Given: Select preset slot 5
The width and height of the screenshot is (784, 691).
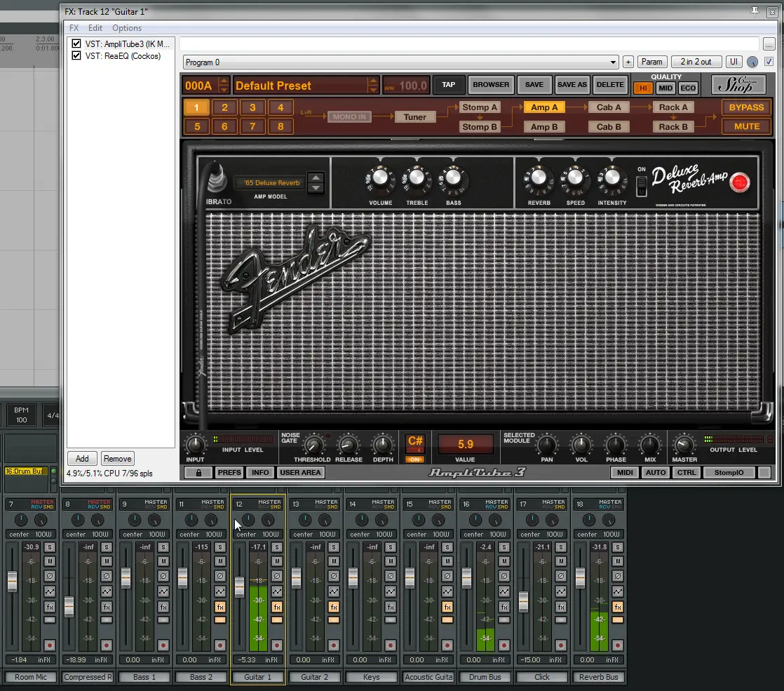Looking at the screenshot, I should pos(196,126).
